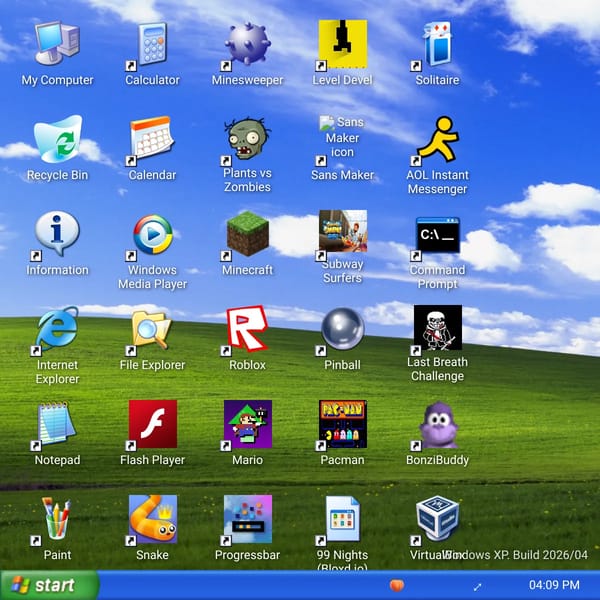Image resolution: width=600 pixels, height=600 pixels.
Task: Select the Level Devil game icon
Action: point(342,44)
